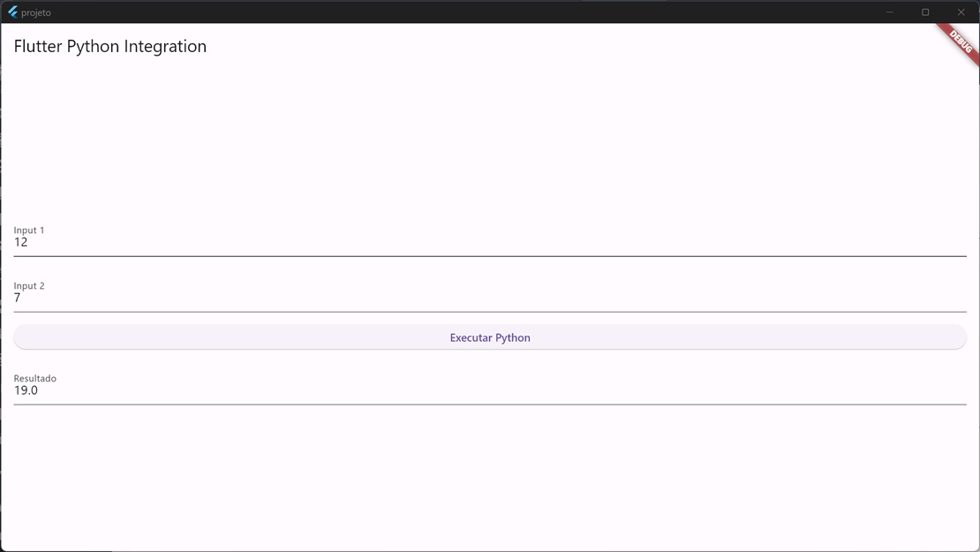
Task: Click the projeto window title text
Action: [x=36, y=12]
